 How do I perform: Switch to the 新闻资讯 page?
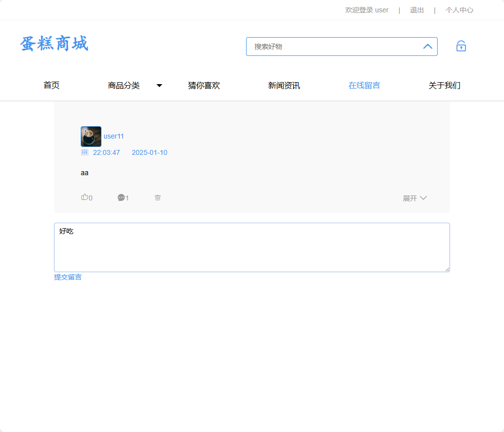tap(284, 85)
